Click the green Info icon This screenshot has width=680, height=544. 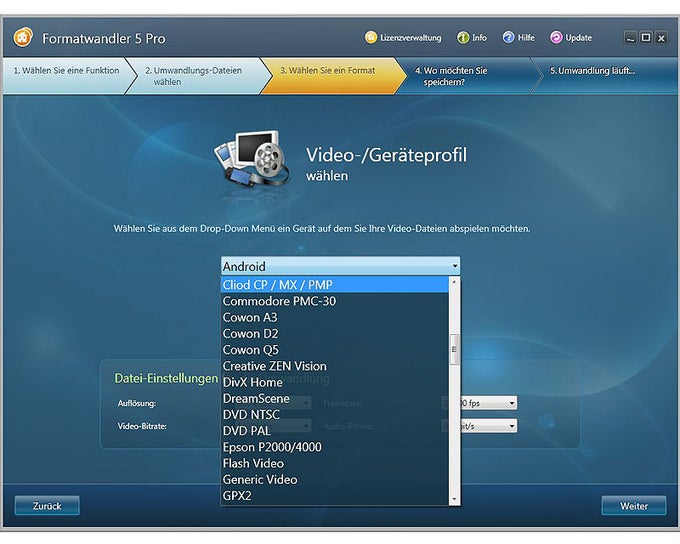coord(463,38)
